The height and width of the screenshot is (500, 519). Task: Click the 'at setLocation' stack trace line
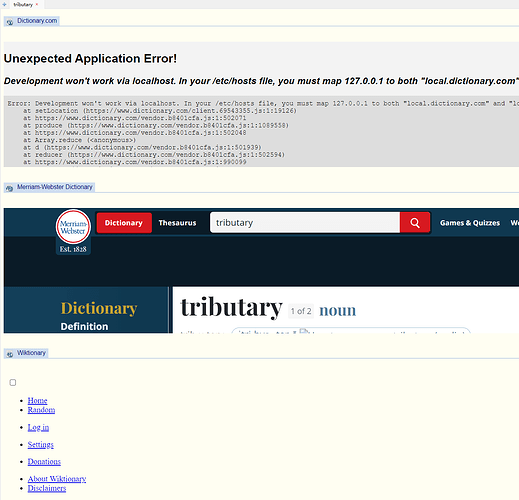coord(160,111)
